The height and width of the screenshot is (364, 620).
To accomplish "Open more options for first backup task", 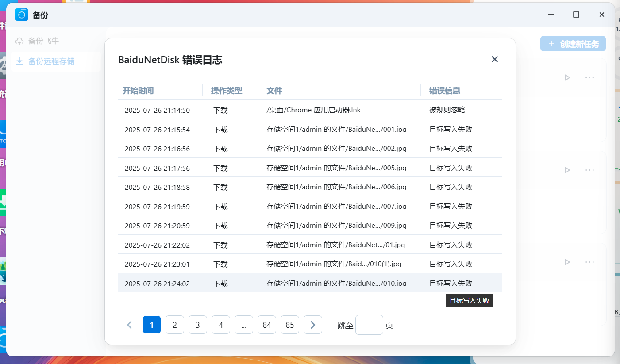I will [589, 77].
